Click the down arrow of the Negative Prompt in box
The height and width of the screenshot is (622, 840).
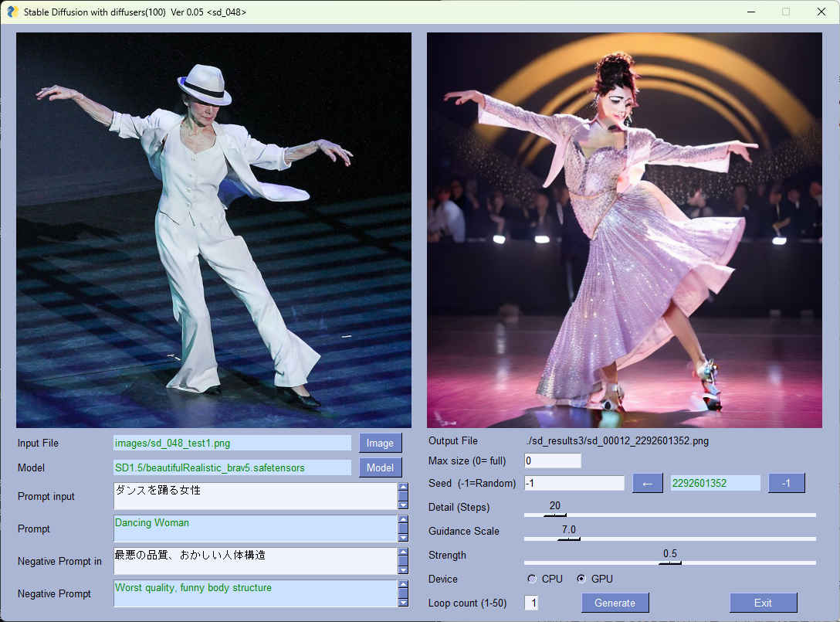[x=403, y=570]
